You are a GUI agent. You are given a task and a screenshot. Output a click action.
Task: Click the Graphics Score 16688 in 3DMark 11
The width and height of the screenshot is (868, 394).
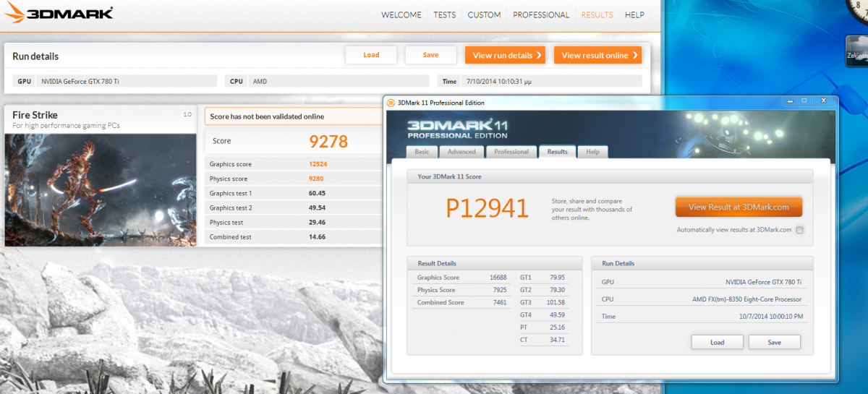pyautogui.click(x=498, y=277)
